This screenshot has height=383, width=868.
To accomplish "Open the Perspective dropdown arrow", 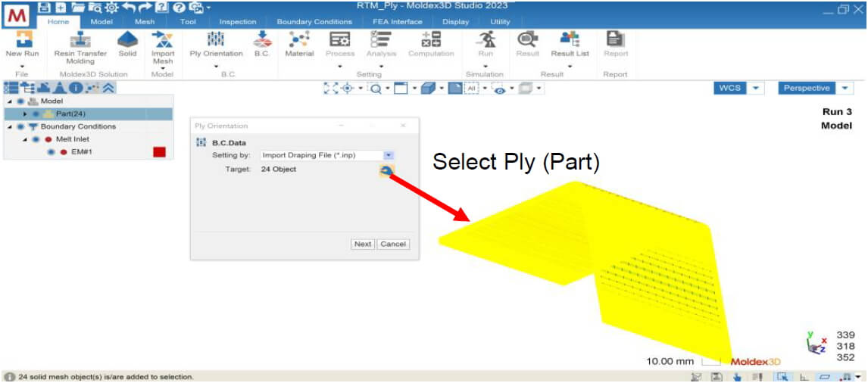I will 845,88.
